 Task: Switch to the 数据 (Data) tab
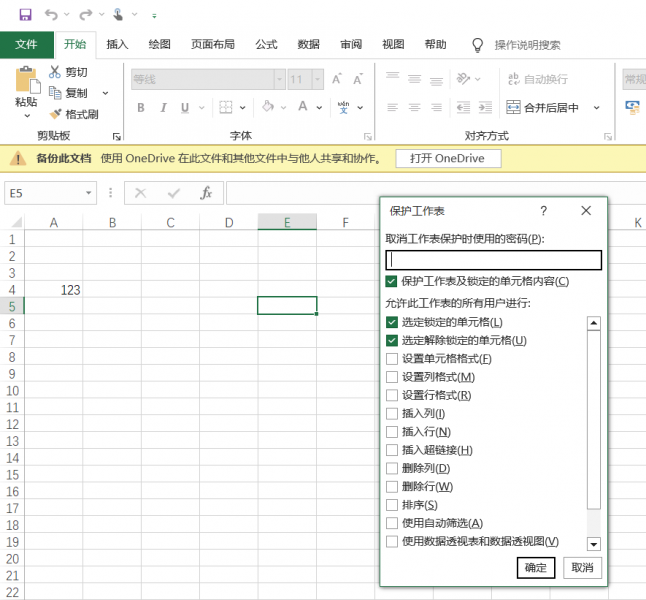pos(309,45)
